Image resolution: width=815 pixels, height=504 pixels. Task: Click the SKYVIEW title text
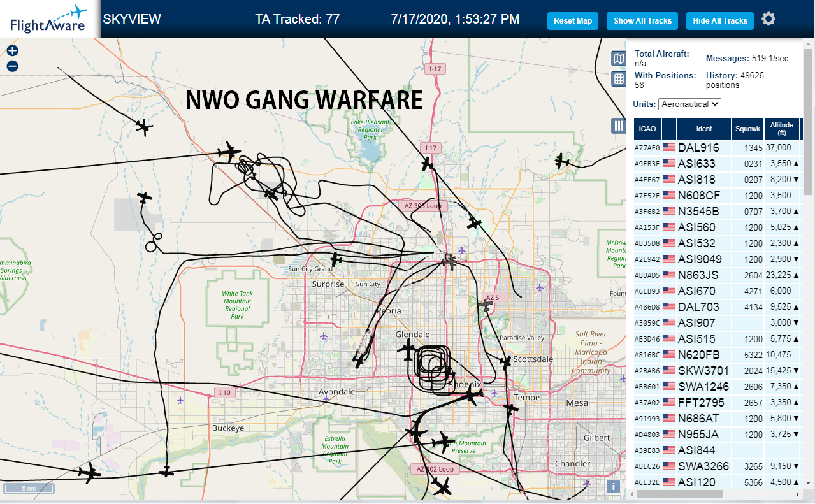(x=132, y=19)
